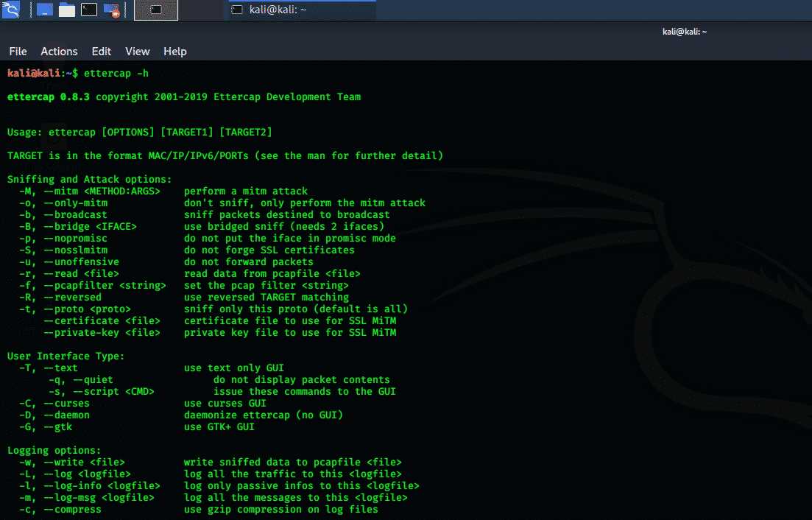Click the '-p, --nopromisc' option

coord(63,238)
